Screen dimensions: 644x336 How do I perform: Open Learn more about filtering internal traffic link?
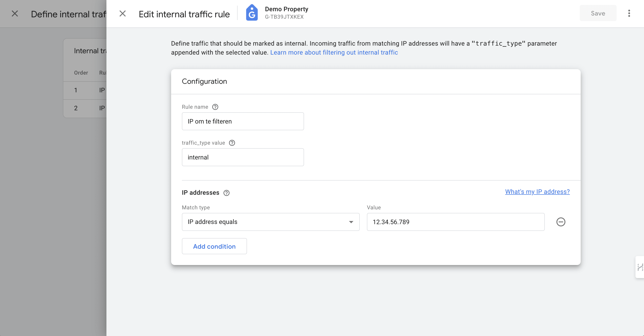[334, 53]
